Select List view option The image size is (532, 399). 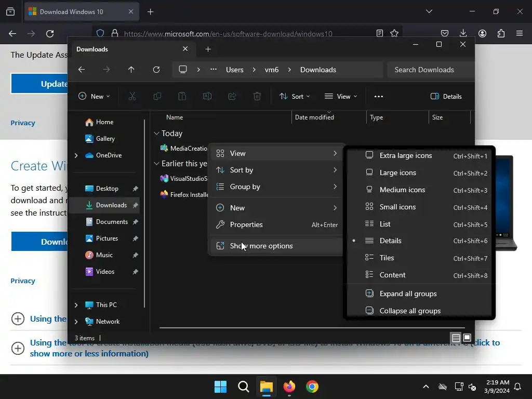(x=419, y=224)
